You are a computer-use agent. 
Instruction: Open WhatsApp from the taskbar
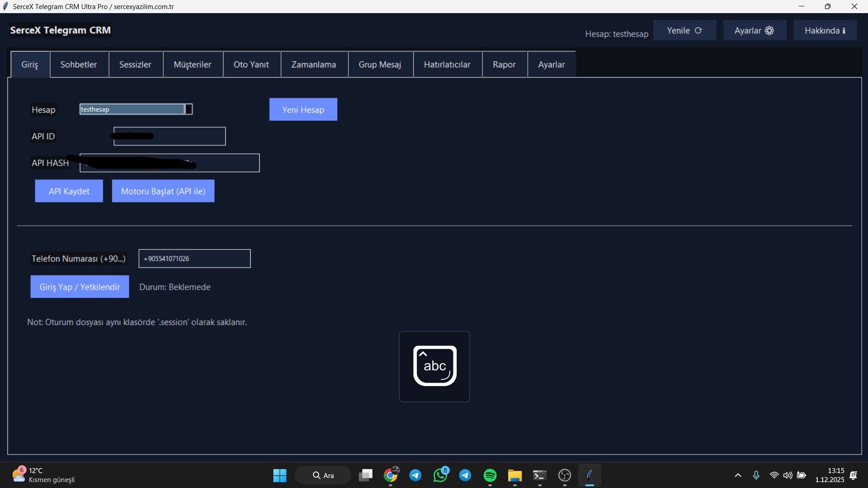tap(440, 475)
